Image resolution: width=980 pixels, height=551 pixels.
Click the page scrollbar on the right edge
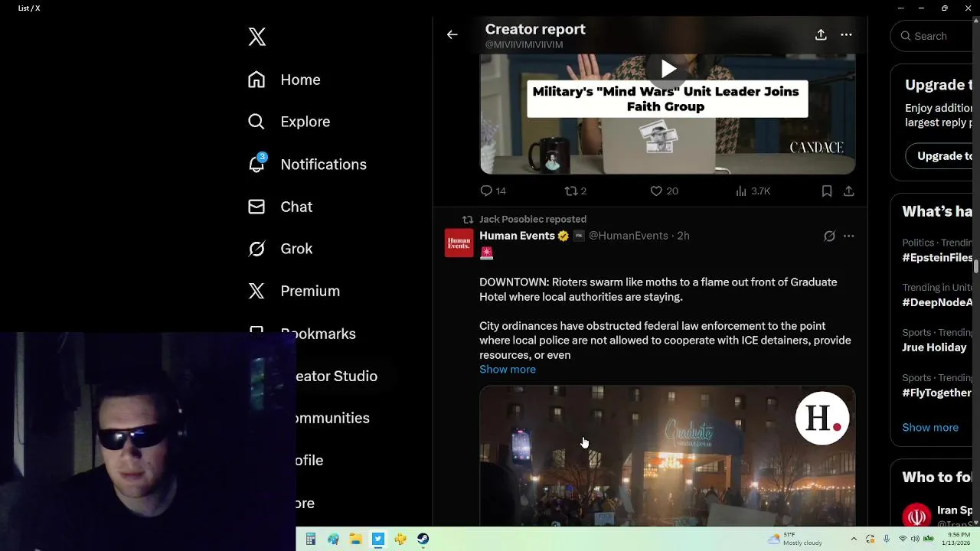(976, 266)
